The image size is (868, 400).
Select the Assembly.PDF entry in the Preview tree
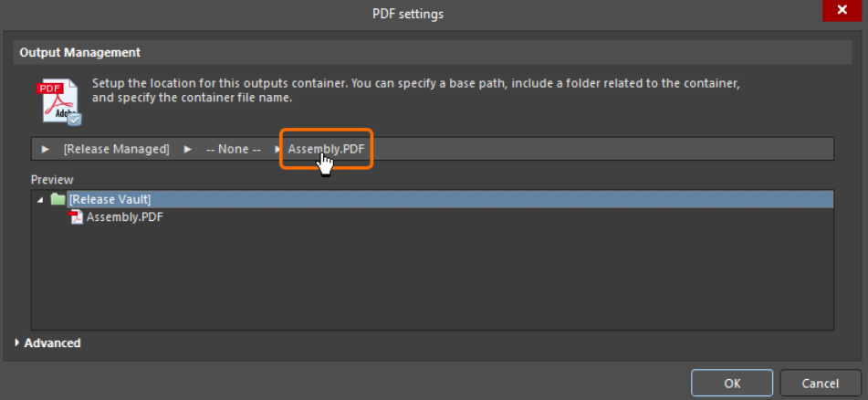point(124,217)
